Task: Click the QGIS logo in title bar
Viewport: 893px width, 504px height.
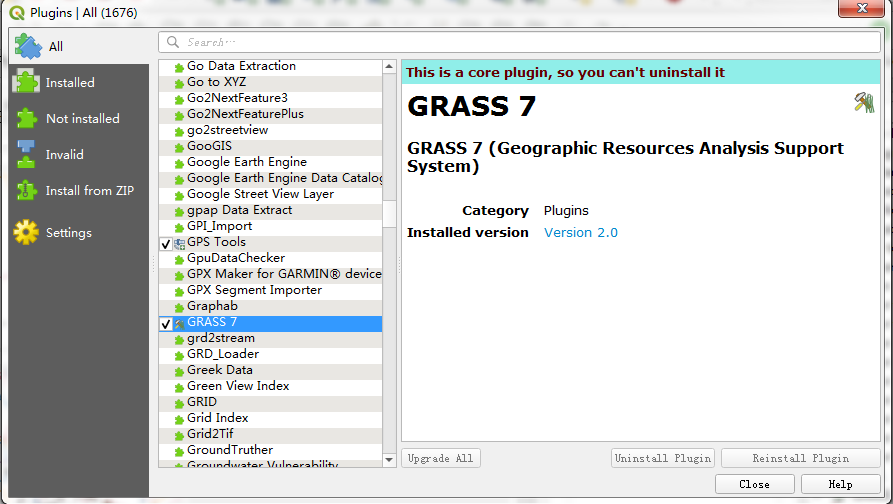Action: [x=17, y=12]
